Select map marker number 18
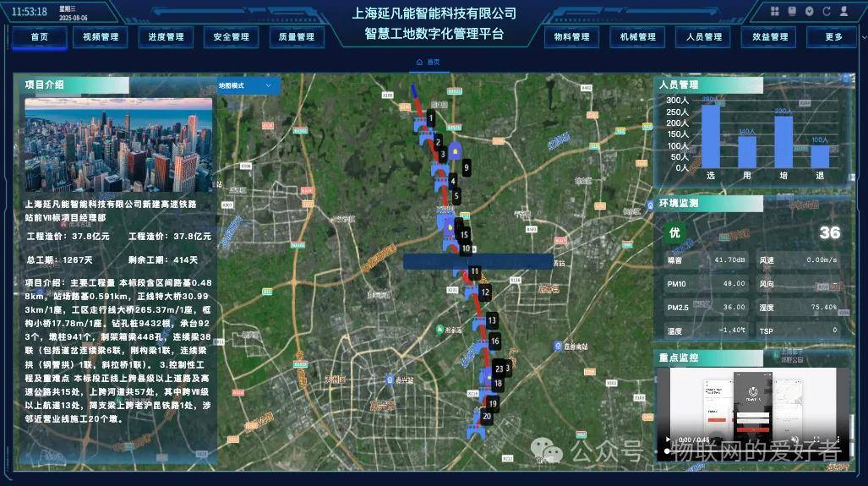868x486 pixels. [498, 383]
